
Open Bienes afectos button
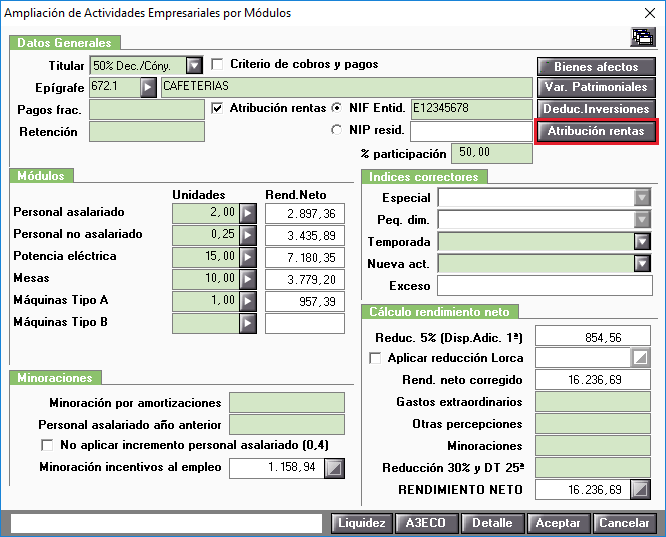596,67
